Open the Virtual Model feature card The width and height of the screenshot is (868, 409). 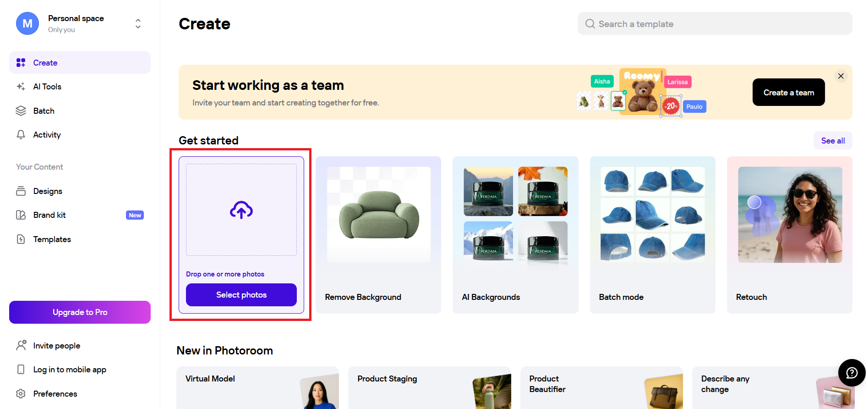pos(257,387)
